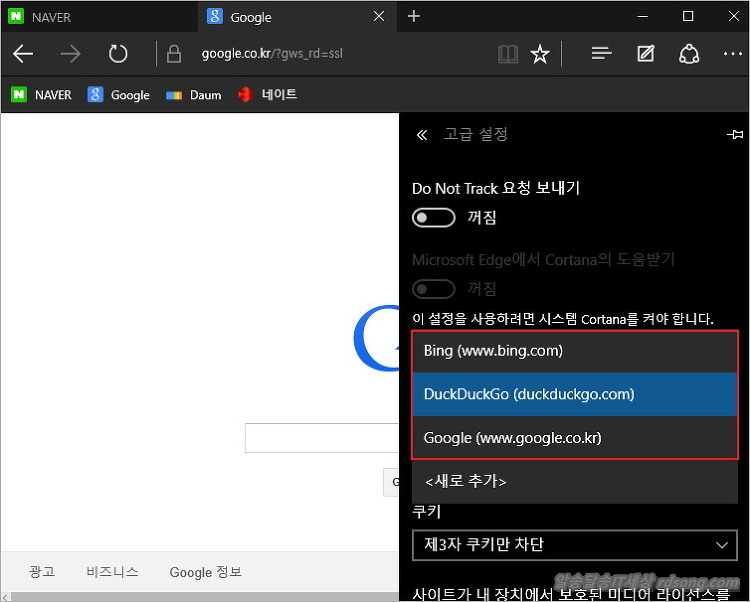
Task: Go back using the double chevron in settings
Action: [x=422, y=134]
